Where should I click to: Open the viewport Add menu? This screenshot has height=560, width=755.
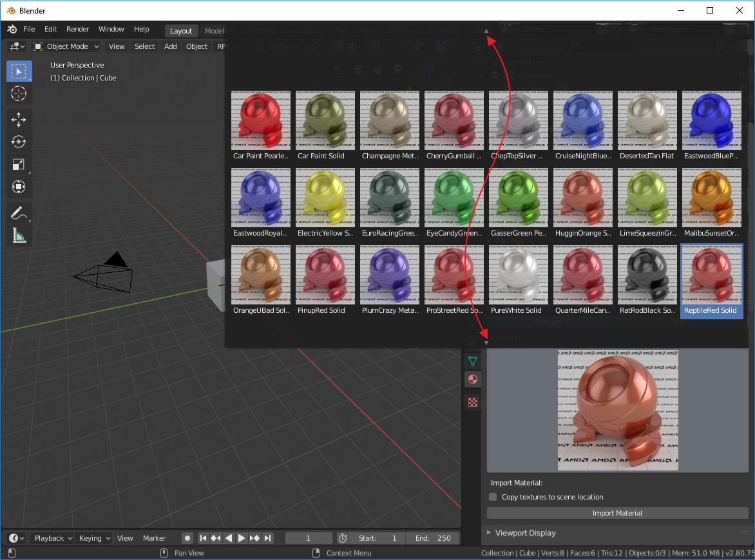[171, 46]
